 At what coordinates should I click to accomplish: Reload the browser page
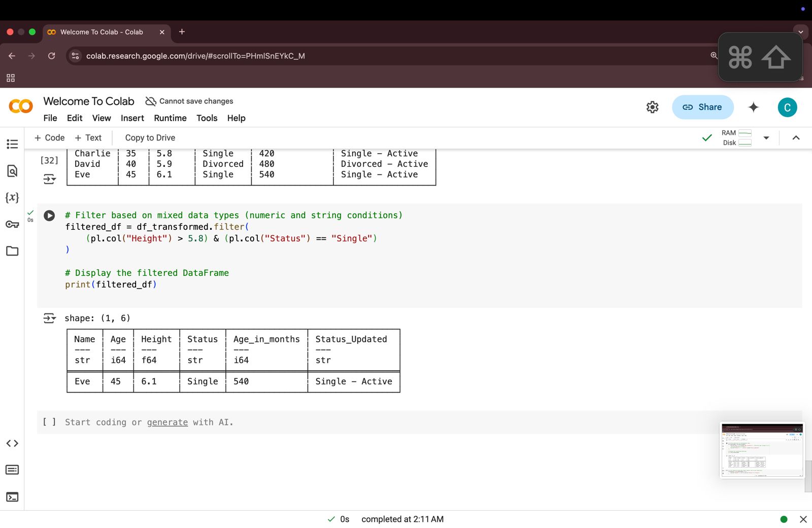pyautogui.click(x=51, y=56)
